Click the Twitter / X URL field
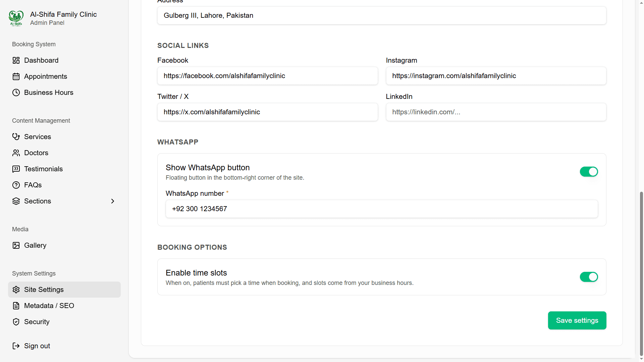644x362 pixels. coord(267,112)
